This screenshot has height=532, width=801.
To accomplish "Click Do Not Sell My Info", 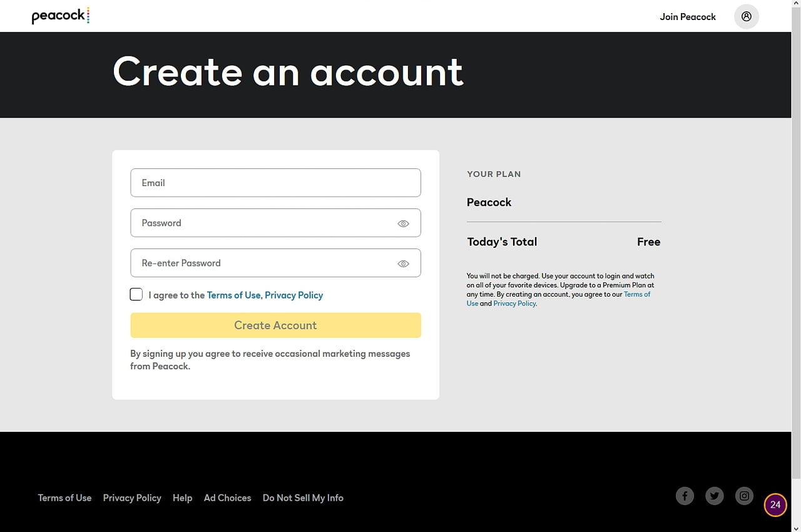I will click(x=303, y=498).
